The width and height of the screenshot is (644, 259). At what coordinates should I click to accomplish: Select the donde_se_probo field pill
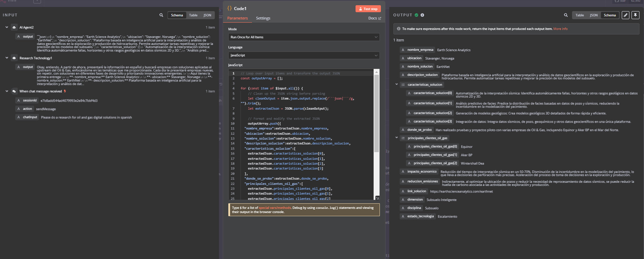coord(416,129)
